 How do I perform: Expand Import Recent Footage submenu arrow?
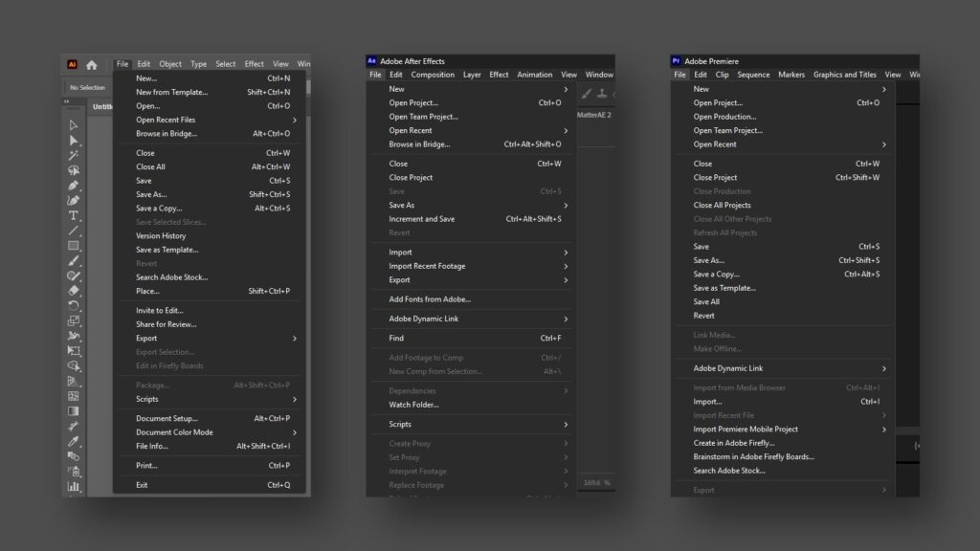click(566, 266)
